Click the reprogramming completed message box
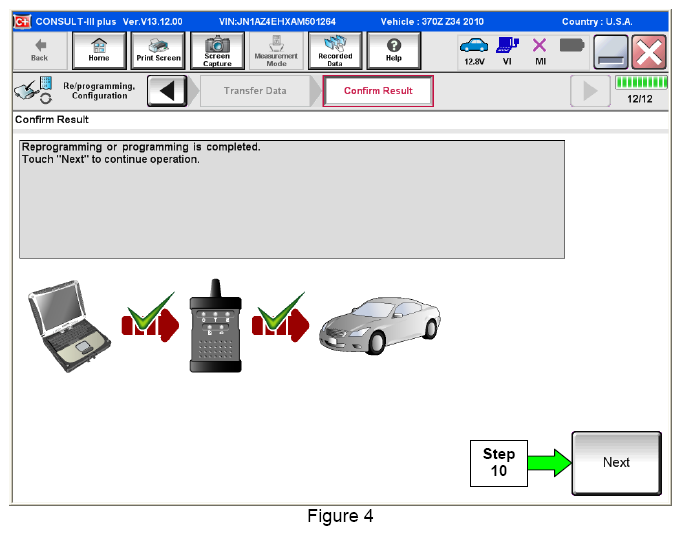 pos(291,199)
